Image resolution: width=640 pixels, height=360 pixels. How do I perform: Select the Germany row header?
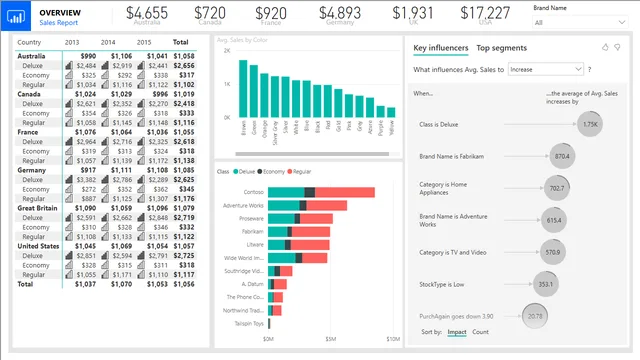coord(31,170)
